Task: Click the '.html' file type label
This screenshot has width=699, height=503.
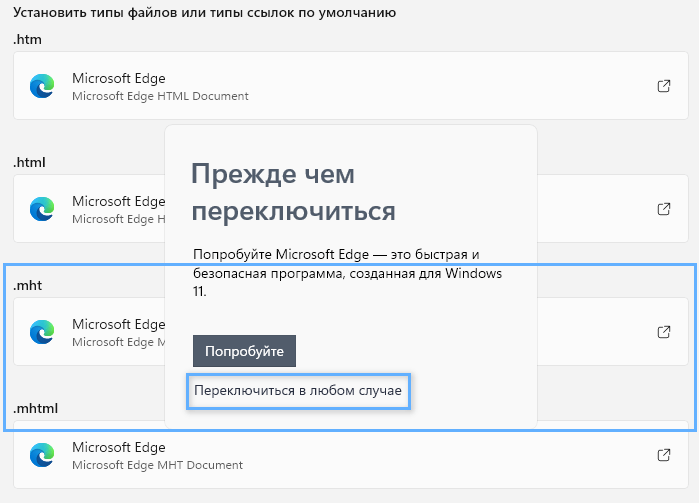Action: (29, 162)
